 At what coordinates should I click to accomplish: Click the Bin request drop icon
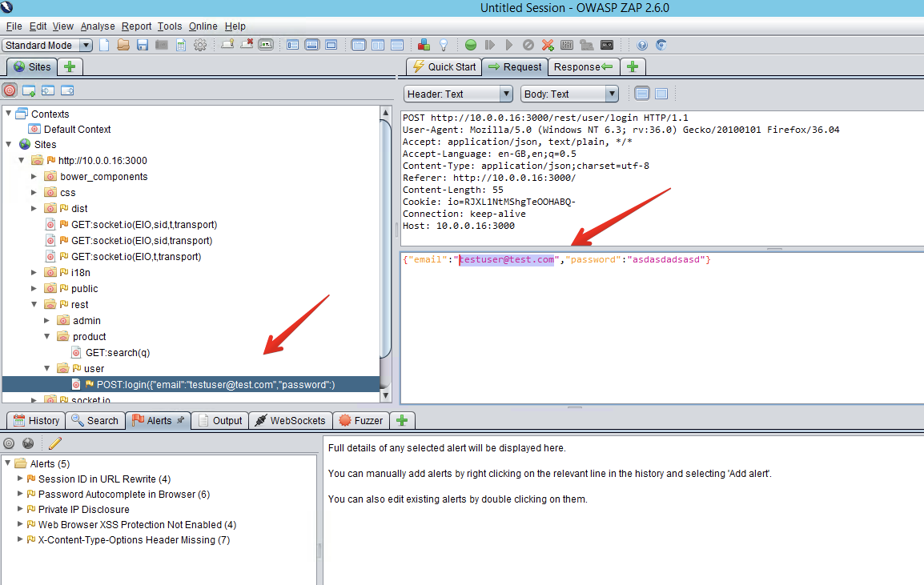pos(528,45)
